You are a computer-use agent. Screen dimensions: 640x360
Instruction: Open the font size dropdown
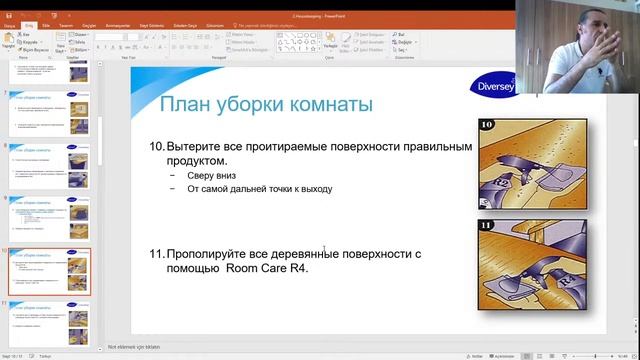(140, 37)
